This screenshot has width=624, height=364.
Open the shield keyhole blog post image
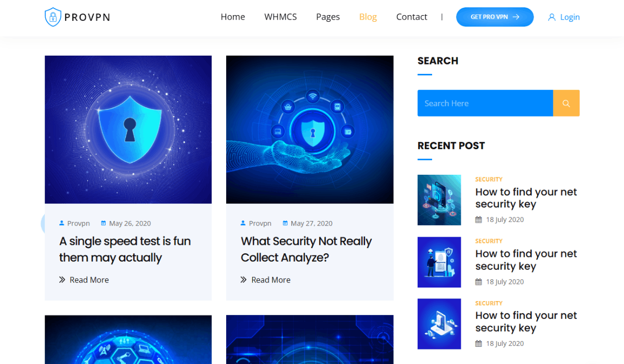(x=128, y=129)
